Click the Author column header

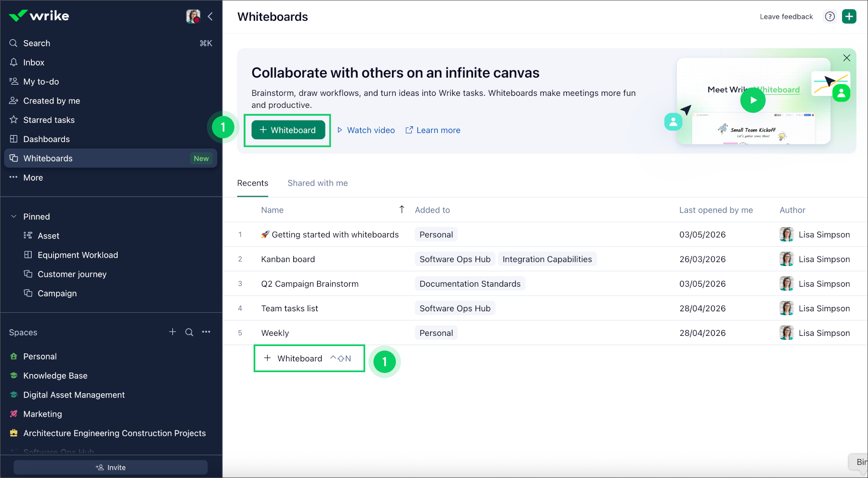click(792, 210)
